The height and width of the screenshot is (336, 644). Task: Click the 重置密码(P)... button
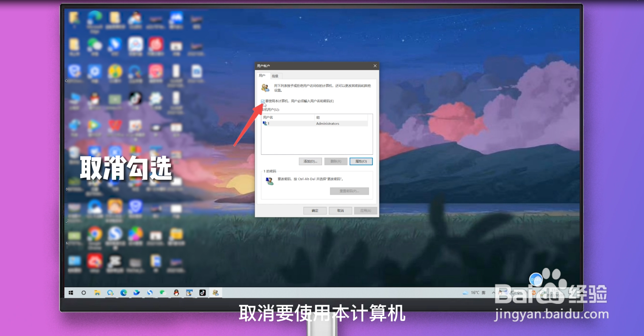(x=349, y=191)
